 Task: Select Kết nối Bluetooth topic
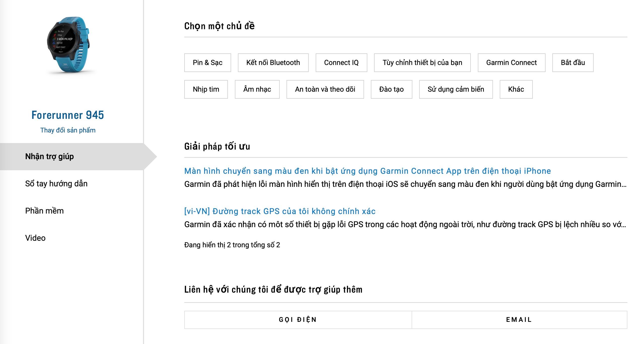[273, 63]
